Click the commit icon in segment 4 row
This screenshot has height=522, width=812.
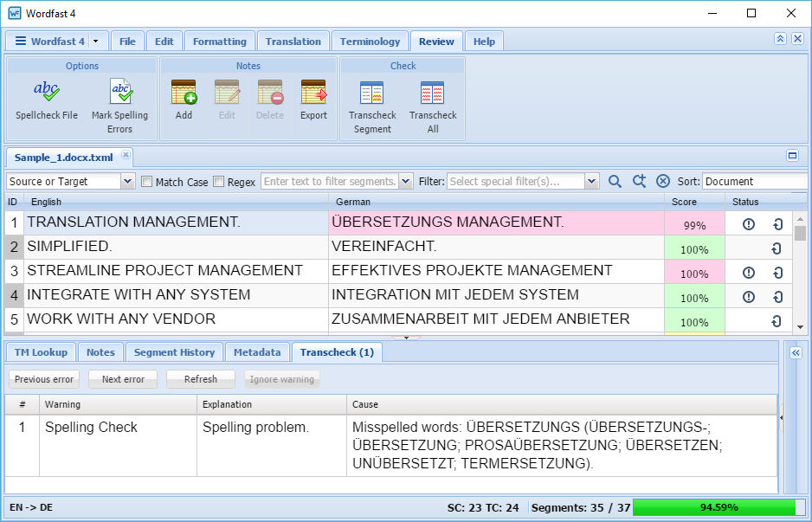click(777, 297)
